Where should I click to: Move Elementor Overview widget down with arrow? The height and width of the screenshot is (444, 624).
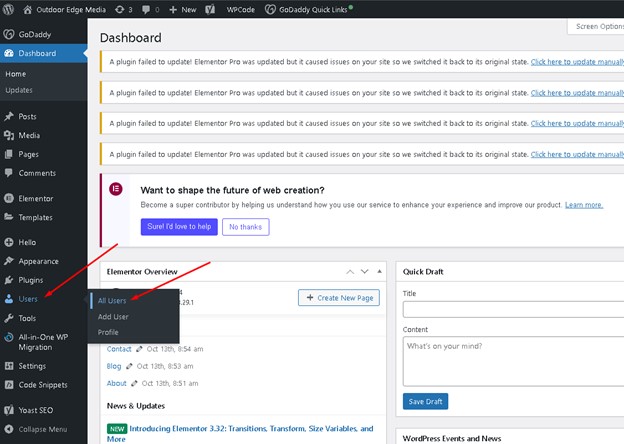[x=364, y=272]
